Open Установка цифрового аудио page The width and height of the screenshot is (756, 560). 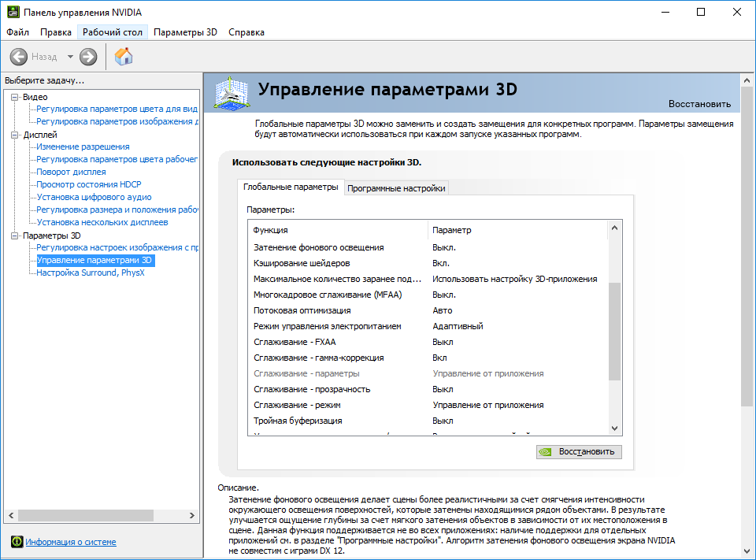click(x=94, y=197)
